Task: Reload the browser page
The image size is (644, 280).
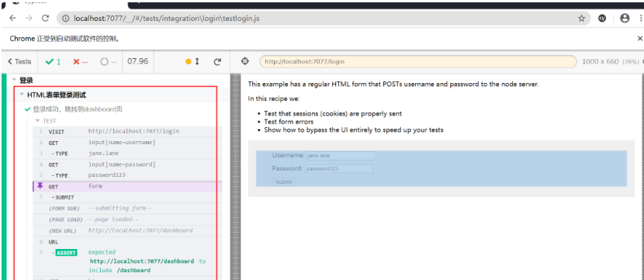Action: click(46, 19)
